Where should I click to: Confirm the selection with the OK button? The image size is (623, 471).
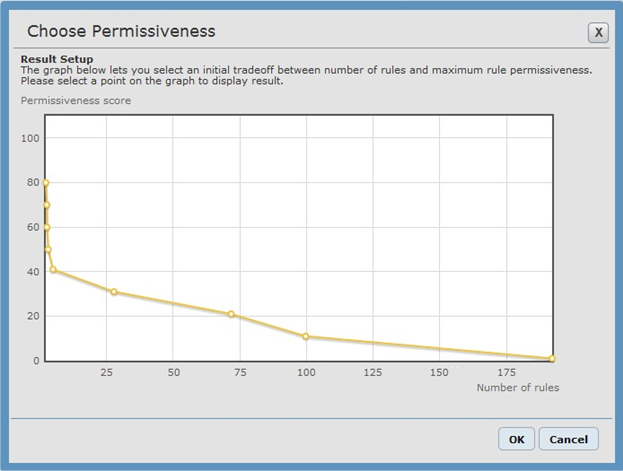[x=516, y=439]
